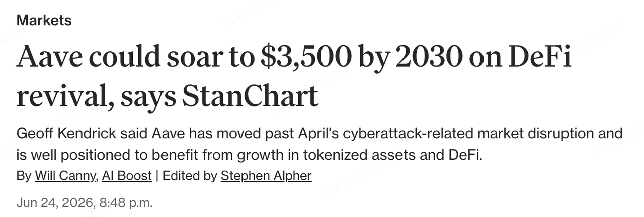Open the Markets section link
644x217 pixels.
tap(44, 21)
